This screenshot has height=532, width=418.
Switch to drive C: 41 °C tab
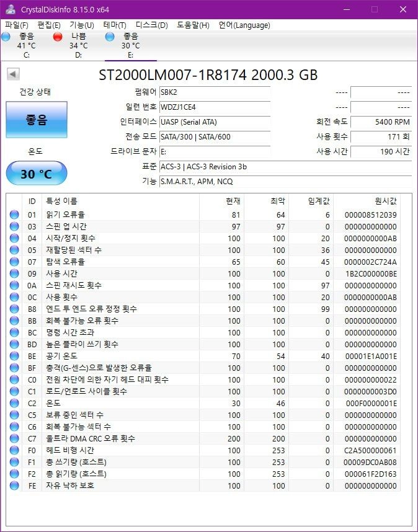(x=27, y=45)
